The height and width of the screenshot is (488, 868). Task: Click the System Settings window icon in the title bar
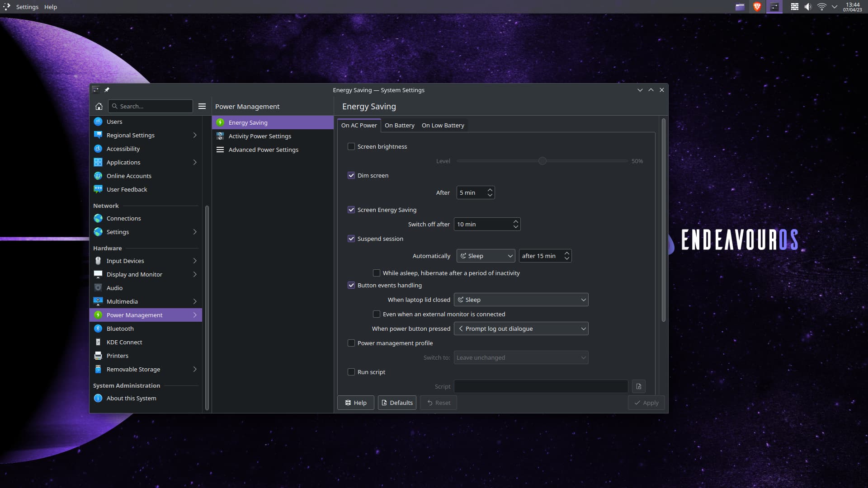95,90
